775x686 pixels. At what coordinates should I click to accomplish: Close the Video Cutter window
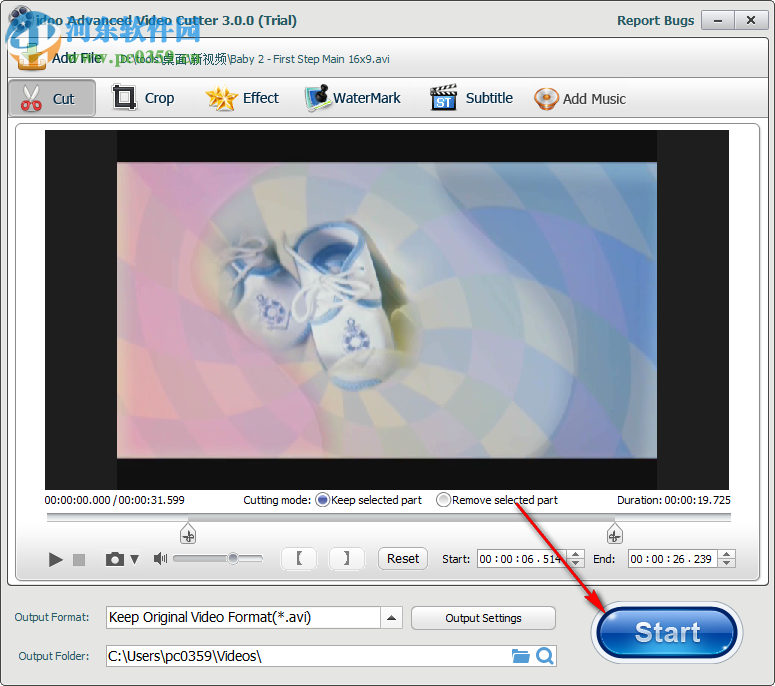click(751, 20)
